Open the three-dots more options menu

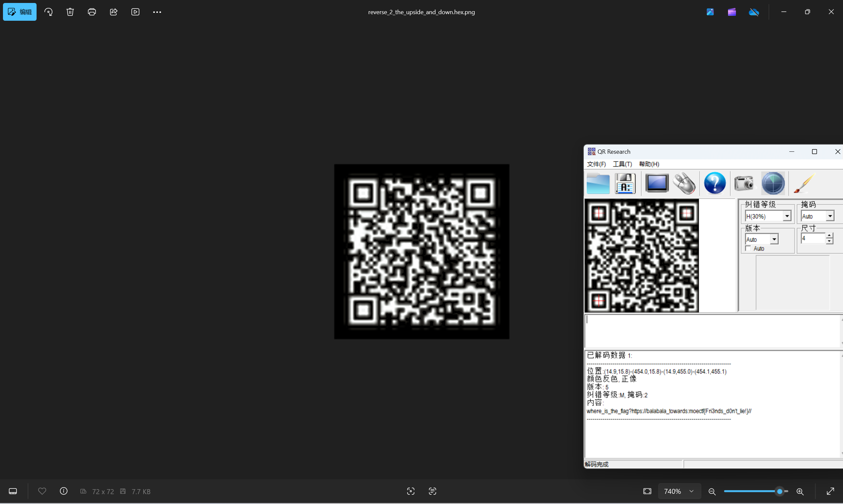coord(157,12)
